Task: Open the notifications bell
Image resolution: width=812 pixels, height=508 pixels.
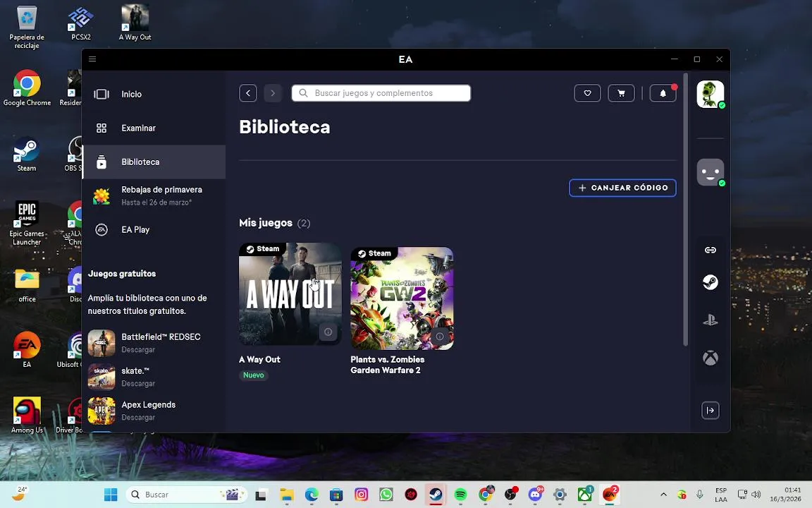Action: tap(663, 93)
